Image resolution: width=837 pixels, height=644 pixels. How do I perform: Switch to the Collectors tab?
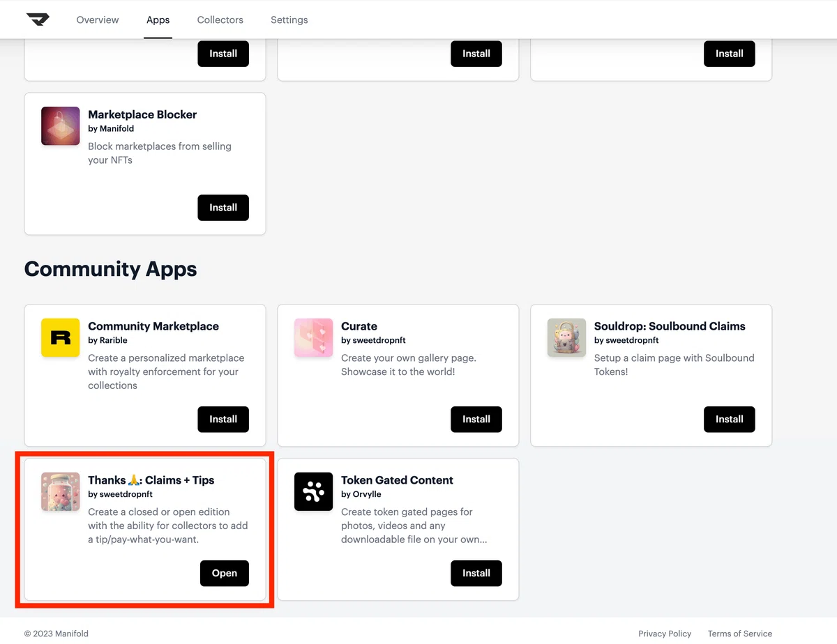(x=220, y=20)
